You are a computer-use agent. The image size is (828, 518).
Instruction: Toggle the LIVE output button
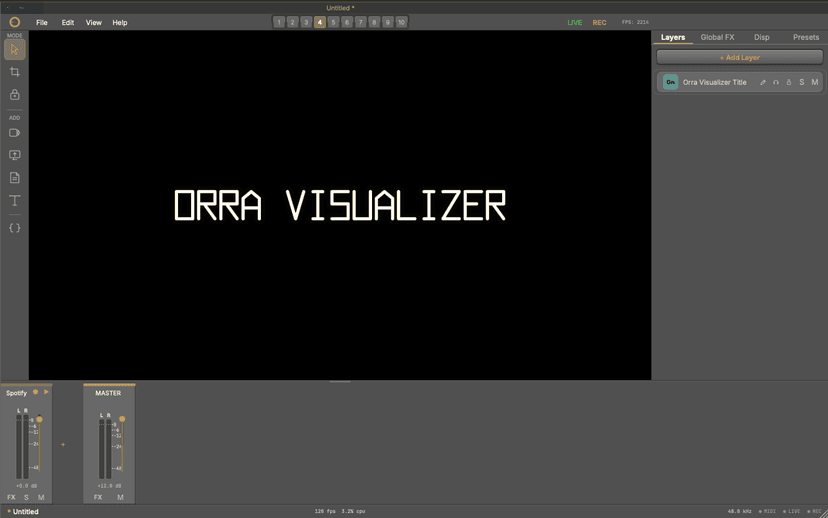coord(575,23)
